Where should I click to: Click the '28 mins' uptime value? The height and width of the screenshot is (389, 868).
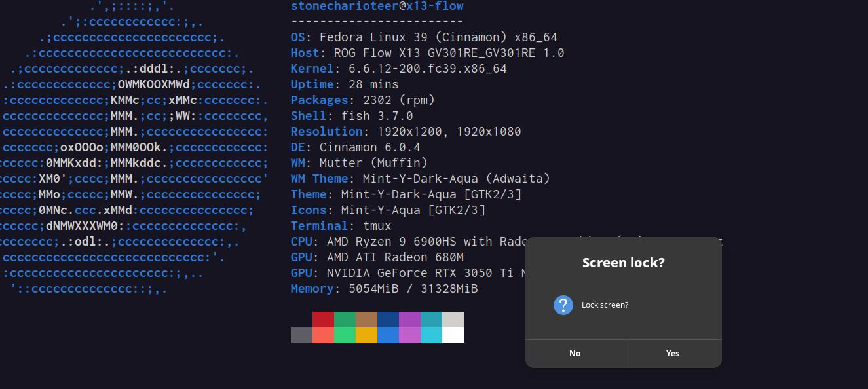tap(373, 84)
